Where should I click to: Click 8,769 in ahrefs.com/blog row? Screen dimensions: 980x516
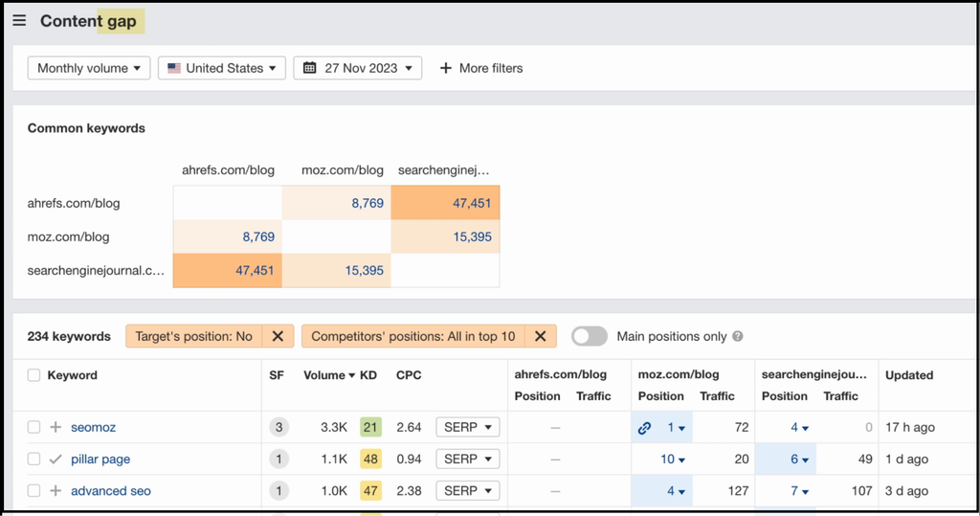coord(367,203)
